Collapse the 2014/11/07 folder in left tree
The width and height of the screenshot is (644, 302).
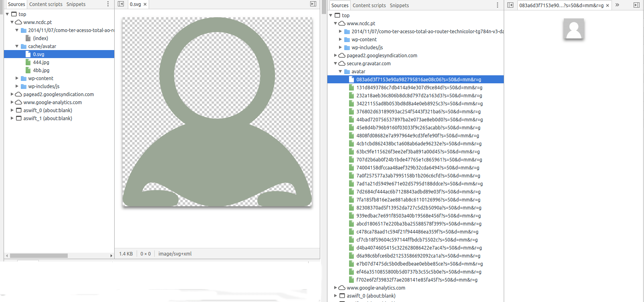[17, 30]
